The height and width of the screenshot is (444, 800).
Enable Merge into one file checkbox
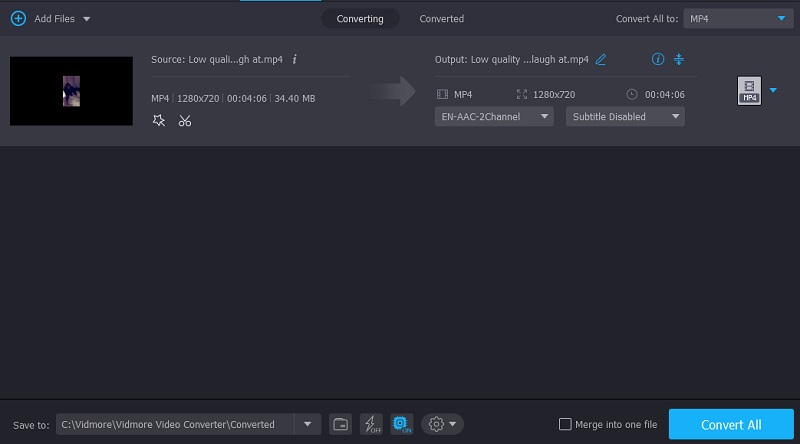(567, 424)
